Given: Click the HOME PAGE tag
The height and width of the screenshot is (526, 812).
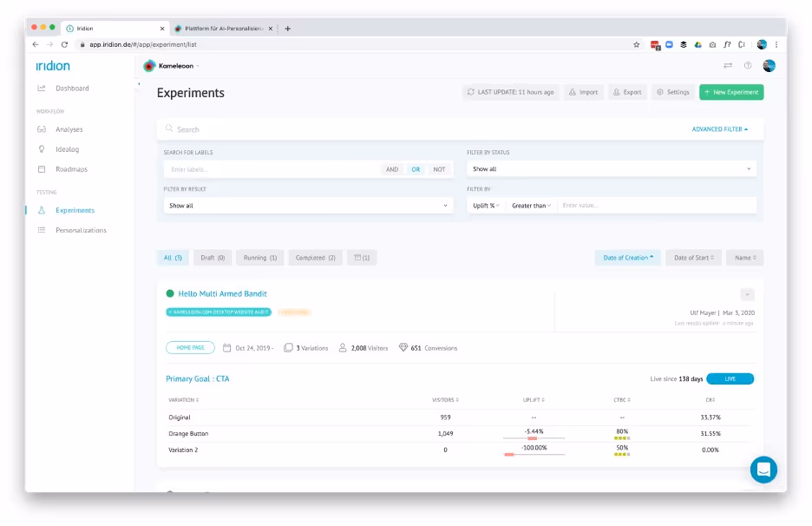Looking at the screenshot, I should click(190, 348).
